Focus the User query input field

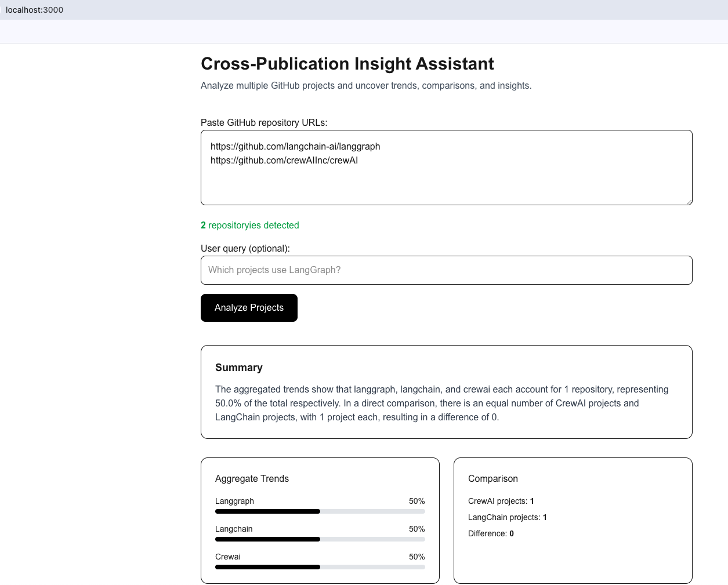coord(446,270)
